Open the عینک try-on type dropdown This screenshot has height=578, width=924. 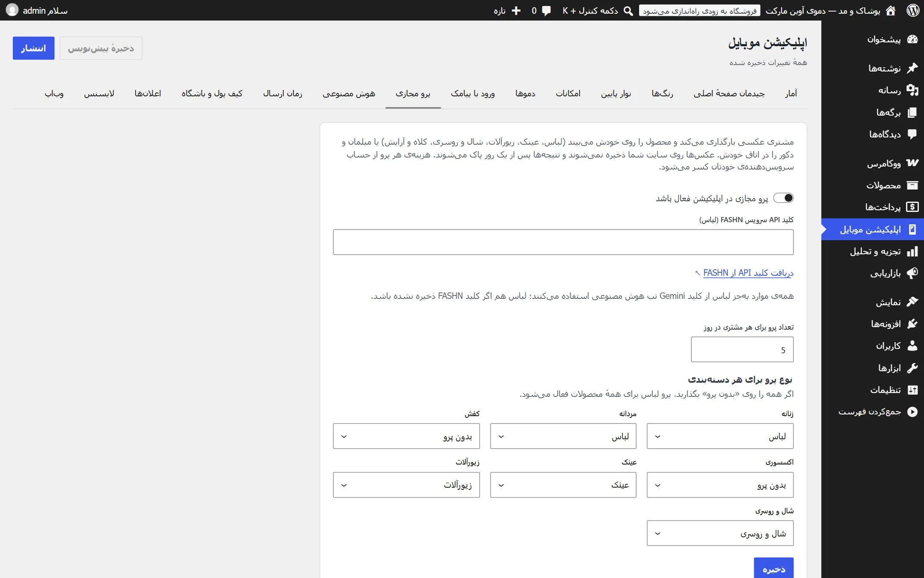pyautogui.click(x=563, y=485)
